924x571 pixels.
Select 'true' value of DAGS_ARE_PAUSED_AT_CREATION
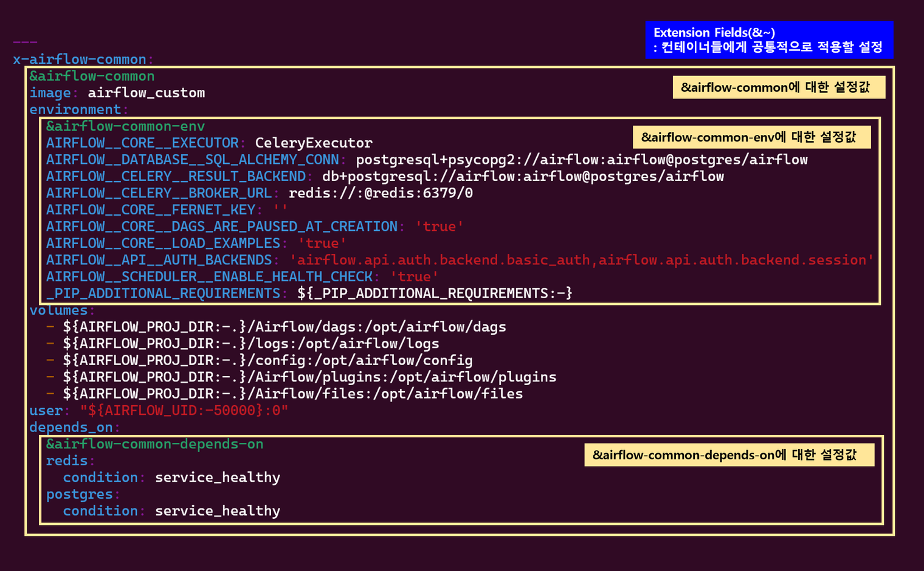coord(440,227)
